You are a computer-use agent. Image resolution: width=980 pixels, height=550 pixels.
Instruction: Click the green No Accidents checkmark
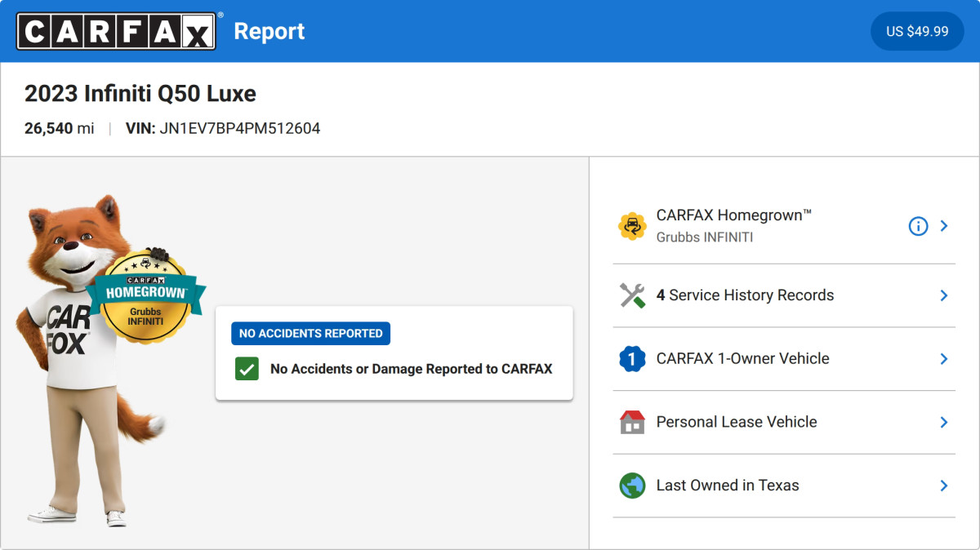[x=247, y=369]
